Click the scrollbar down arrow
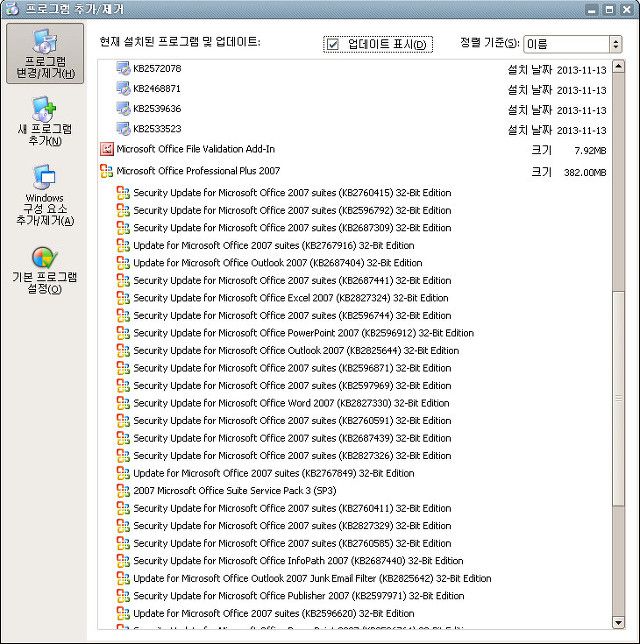 click(x=618, y=622)
